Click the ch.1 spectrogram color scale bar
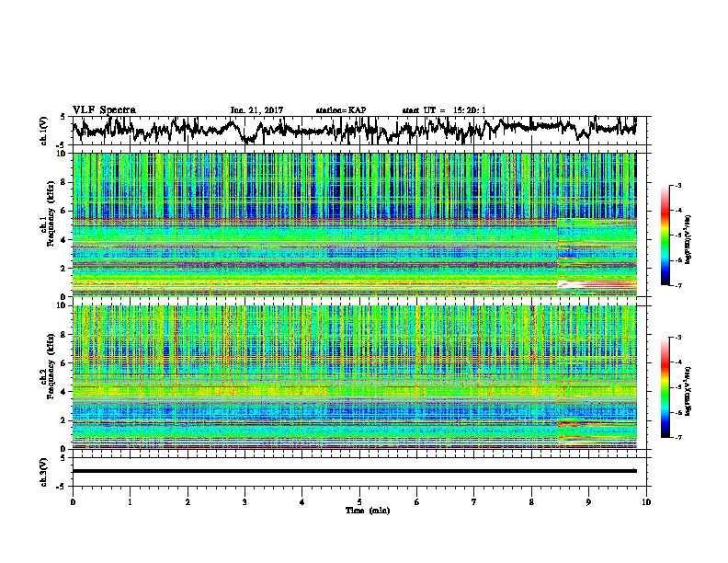 (x=665, y=236)
